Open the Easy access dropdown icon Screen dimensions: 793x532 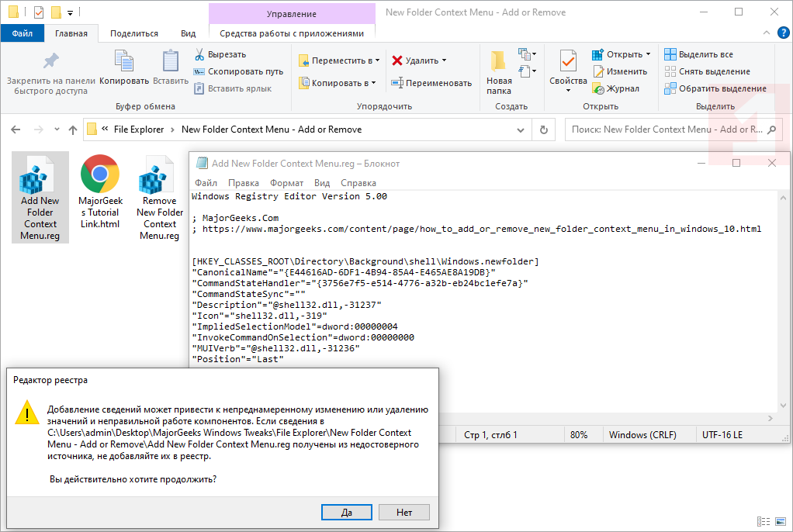click(x=527, y=71)
